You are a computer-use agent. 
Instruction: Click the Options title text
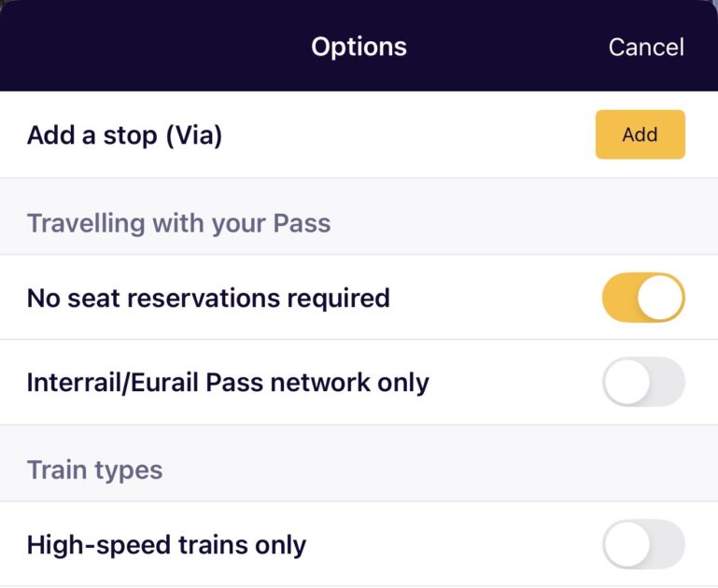point(359,47)
